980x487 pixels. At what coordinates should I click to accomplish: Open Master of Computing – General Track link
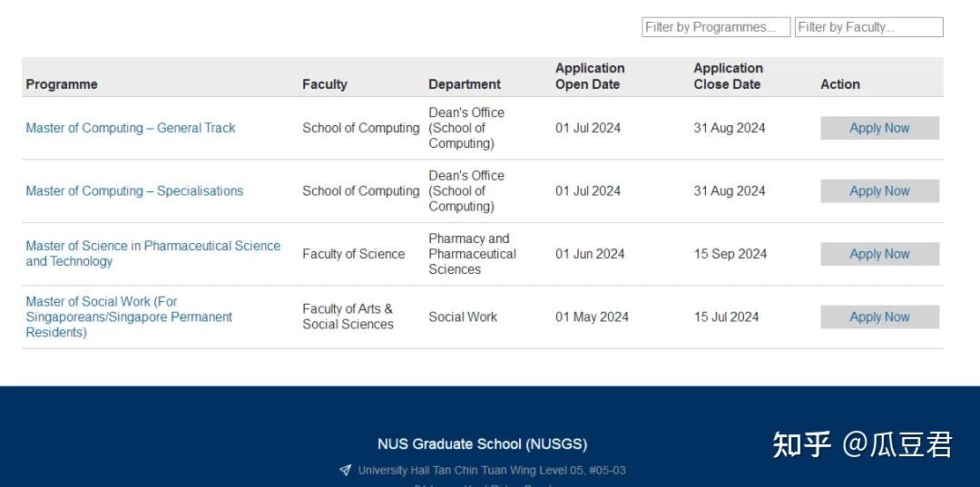[131, 128]
